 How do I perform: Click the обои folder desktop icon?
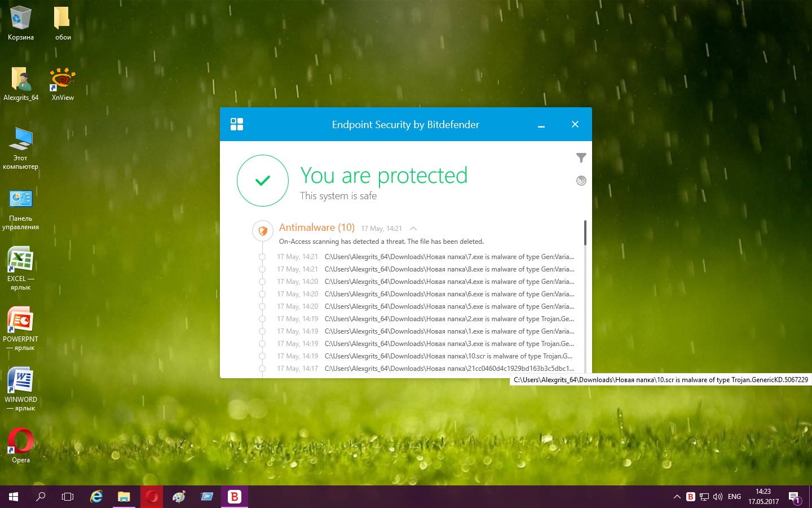[x=63, y=24]
